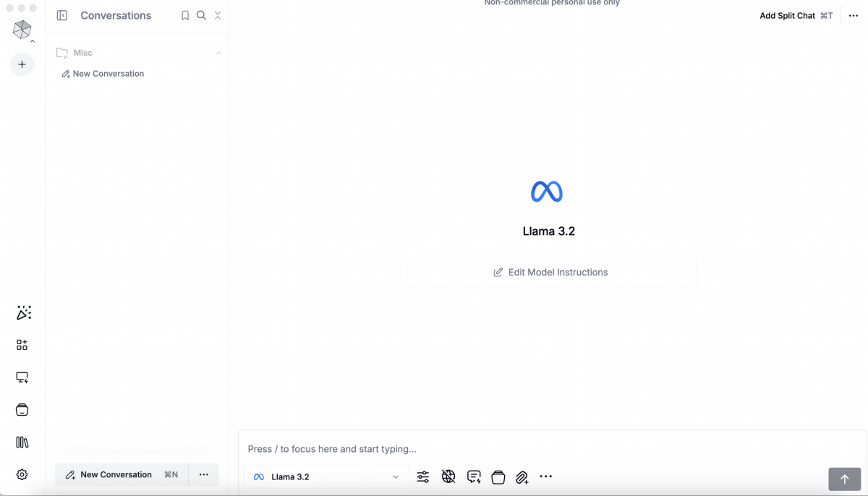The image size is (868, 496).
Task: Click the Msty app logo icon
Action: (22, 29)
